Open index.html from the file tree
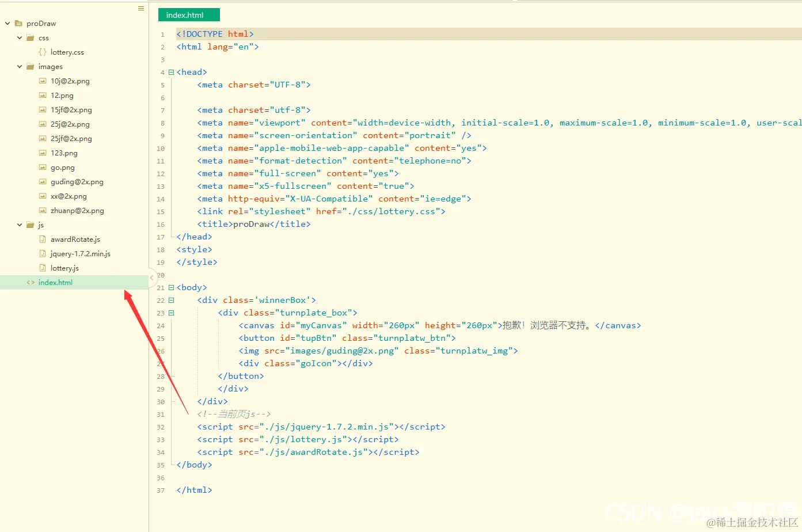This screenshot has height=532, width=802. (55, 283)
